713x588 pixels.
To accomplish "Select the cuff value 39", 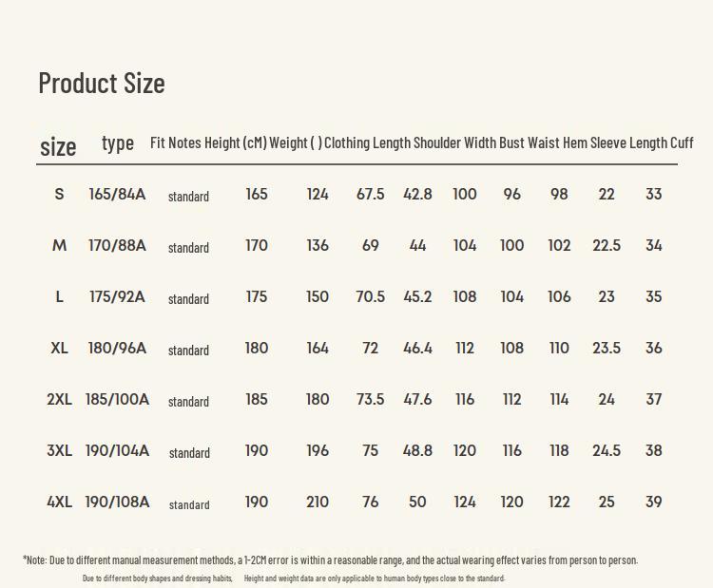I will pos(653,503).
